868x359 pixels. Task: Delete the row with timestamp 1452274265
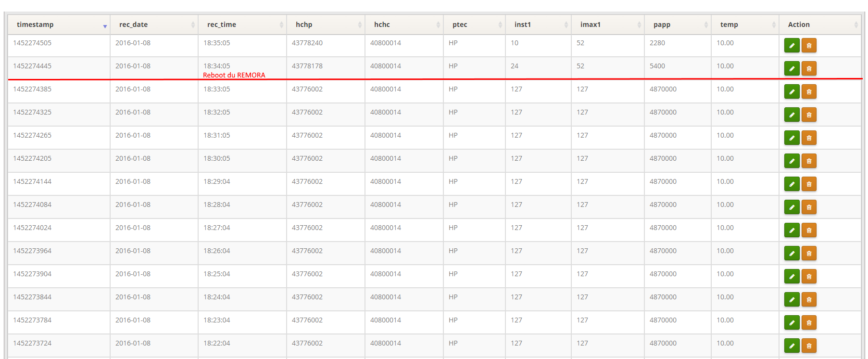coord(809,138)
